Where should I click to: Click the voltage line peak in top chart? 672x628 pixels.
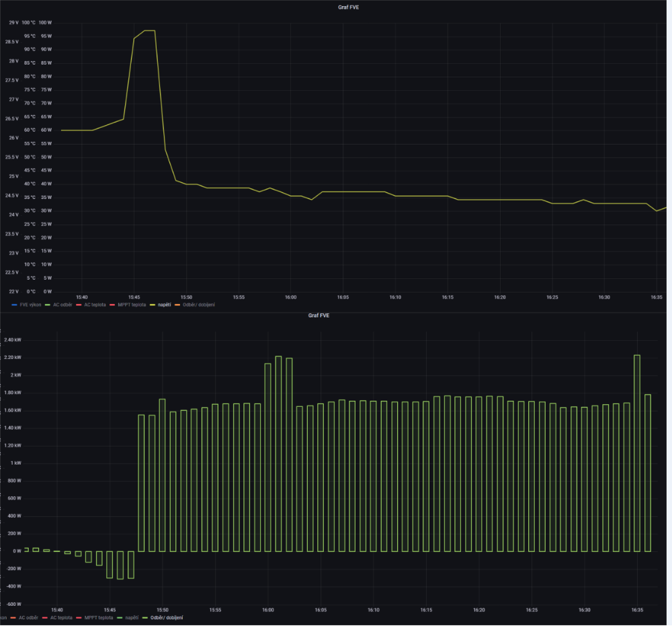click(x=149, y=31)
